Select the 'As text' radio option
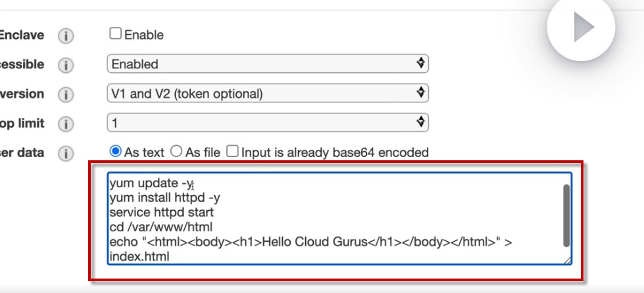The width and height of the screenshot is (644, 293). click(116, 152)
